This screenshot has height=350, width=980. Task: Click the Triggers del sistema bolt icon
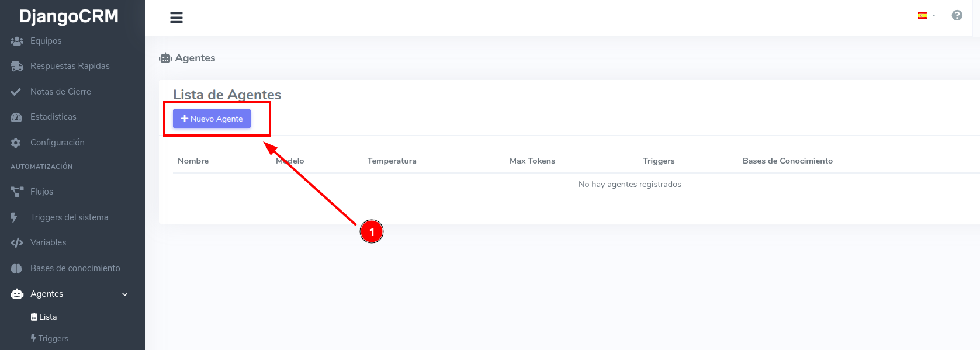(14, 217)
